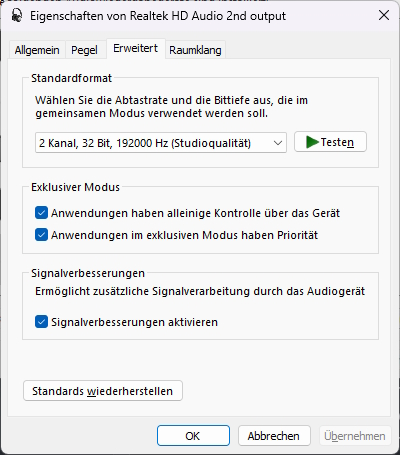Toggle the exclusive mode priority checkbox
Image resolution: width=400 pixels, height=455 pixels.
point(41,235)
